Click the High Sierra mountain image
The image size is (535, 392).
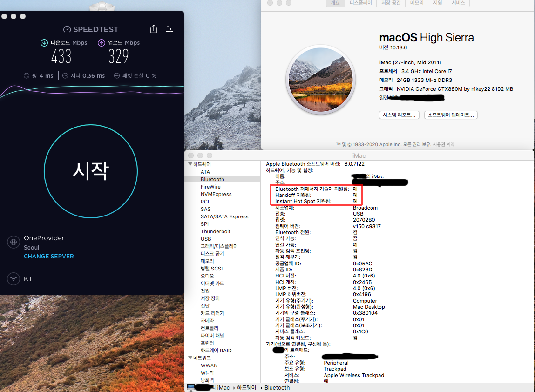pyautogui.click(x=320, y=80)
